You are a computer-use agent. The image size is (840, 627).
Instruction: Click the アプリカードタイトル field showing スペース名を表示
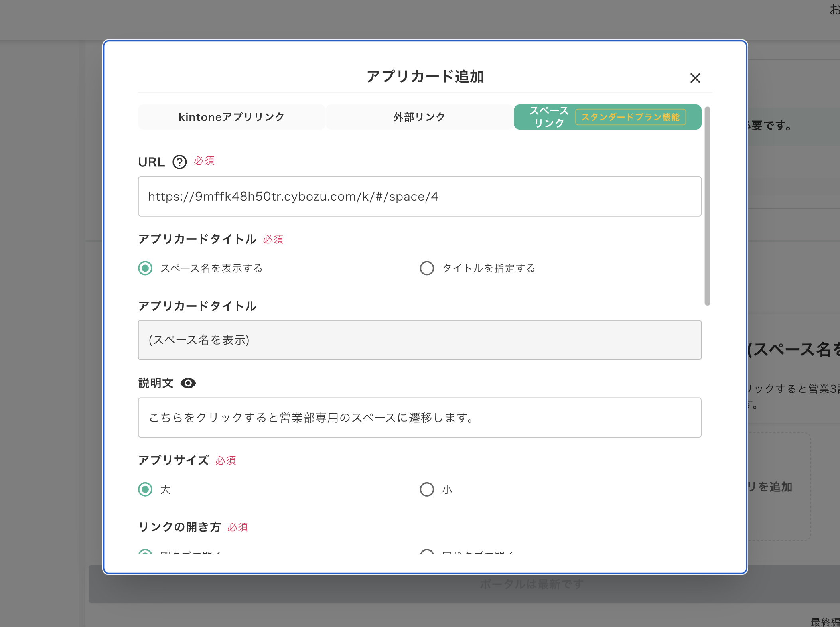[x=419, y=340]
